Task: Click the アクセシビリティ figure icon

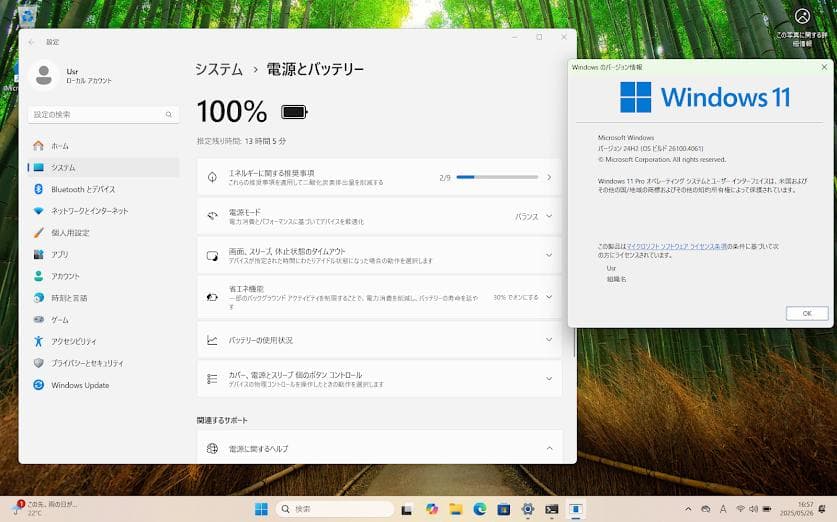Action: [38, 341]
